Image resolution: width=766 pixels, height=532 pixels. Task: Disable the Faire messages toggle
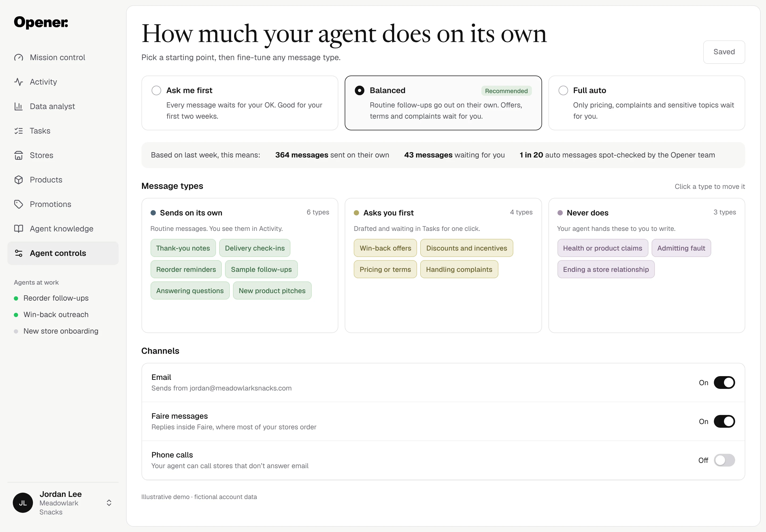pos(724,421)
